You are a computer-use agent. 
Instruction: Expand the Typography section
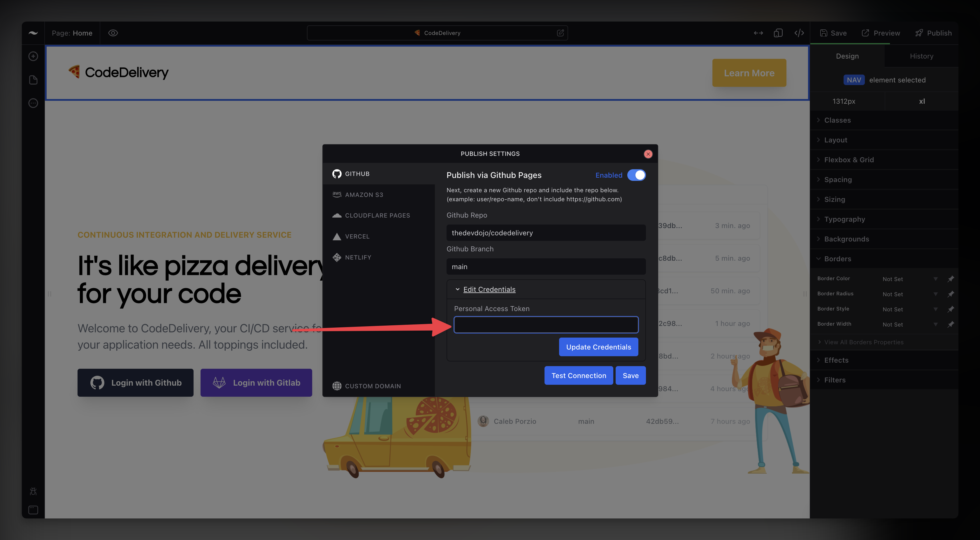click(884, 219)
